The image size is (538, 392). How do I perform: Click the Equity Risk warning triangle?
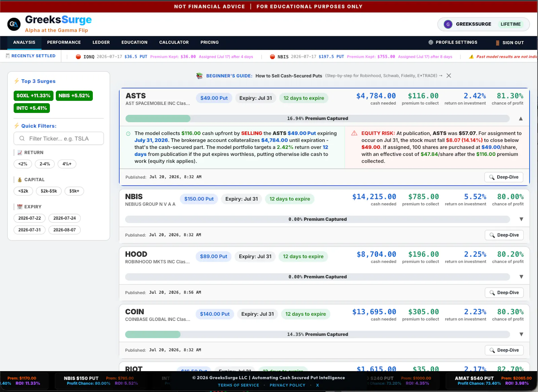pos(354,133)
